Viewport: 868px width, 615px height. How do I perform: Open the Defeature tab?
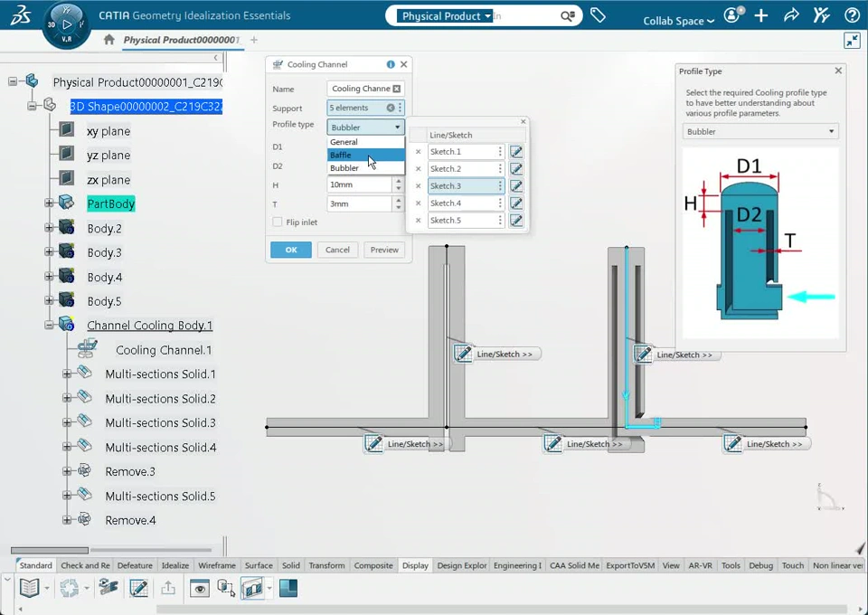point(135,565)
